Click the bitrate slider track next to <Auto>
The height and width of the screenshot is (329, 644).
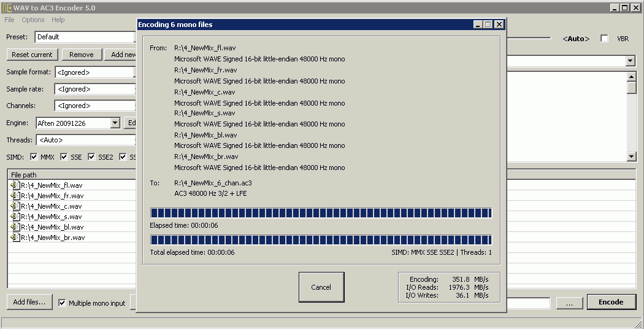tap(529, 38)
